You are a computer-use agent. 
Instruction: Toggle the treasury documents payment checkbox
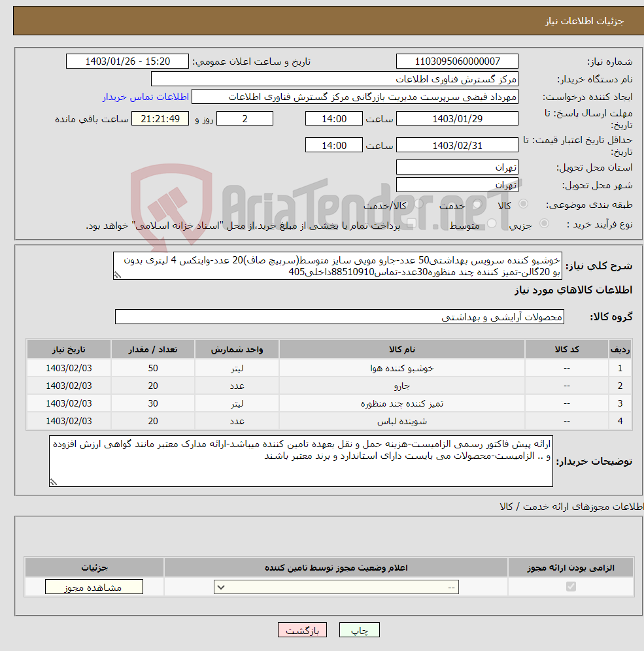pos(411,224)
